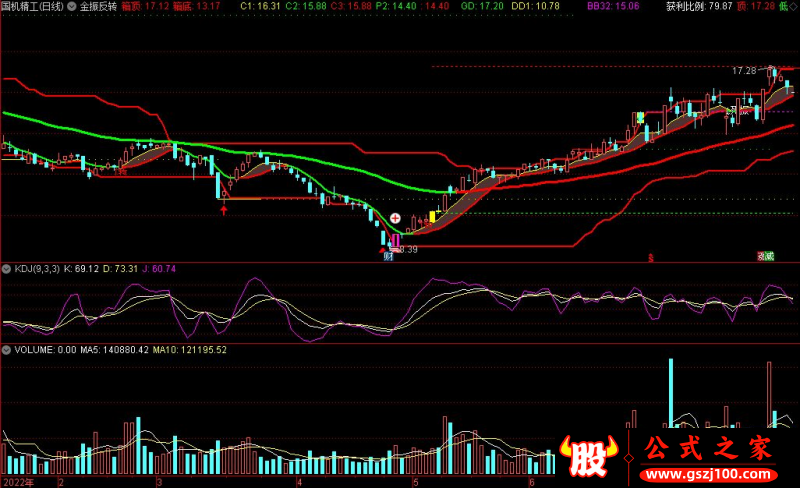The height and width of the screenshot is (488, 800).
Task: Select the DD1: 10.78 value
Action: pyautogui.click(x=535, y=7)
